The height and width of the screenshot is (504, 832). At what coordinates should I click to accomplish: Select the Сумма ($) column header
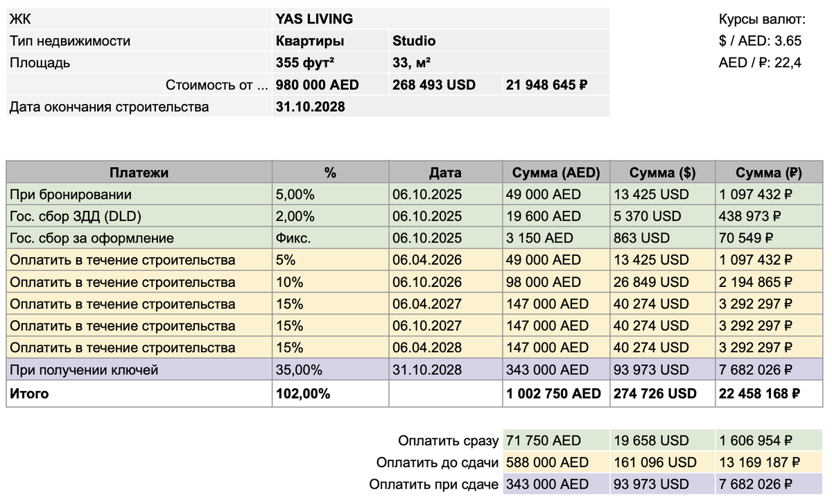(663, 173)
